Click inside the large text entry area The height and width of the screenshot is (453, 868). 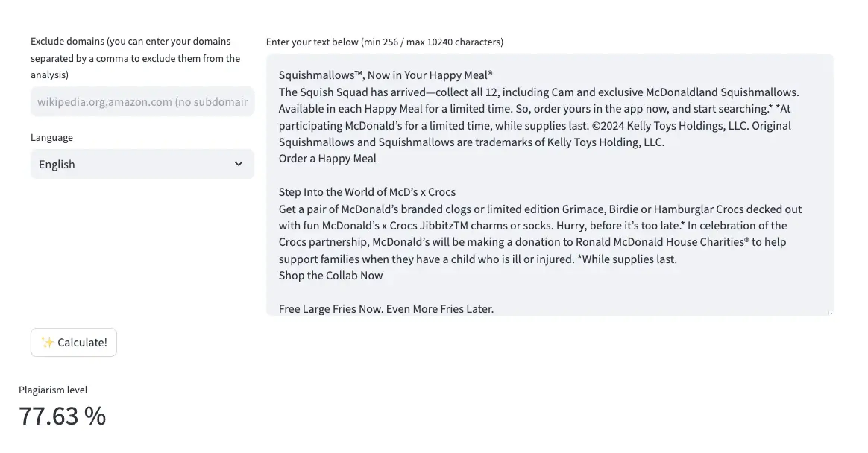[550, 185]
